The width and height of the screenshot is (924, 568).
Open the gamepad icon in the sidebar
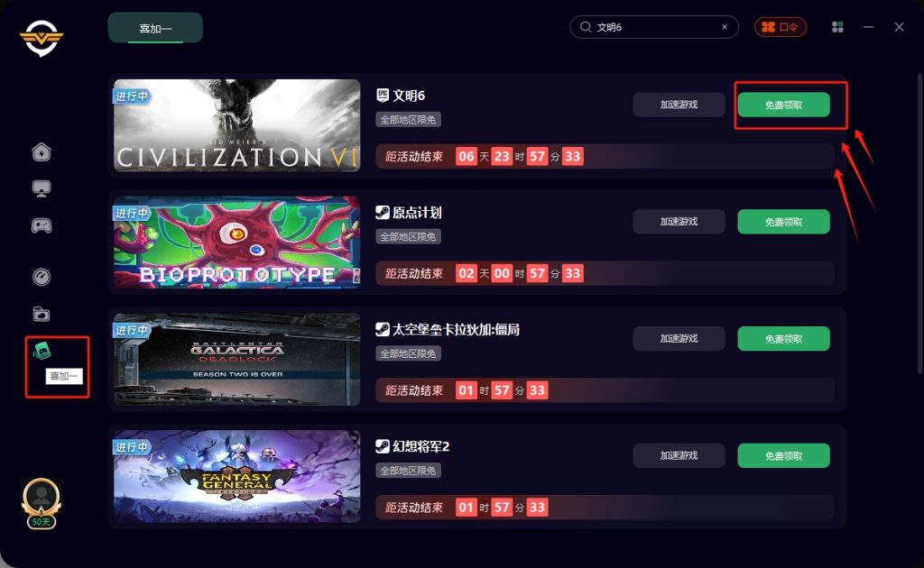click(x=42, y=225)
